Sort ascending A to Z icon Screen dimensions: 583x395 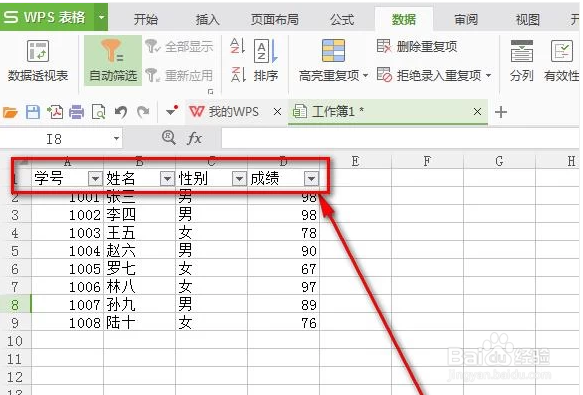pos(237,46)
